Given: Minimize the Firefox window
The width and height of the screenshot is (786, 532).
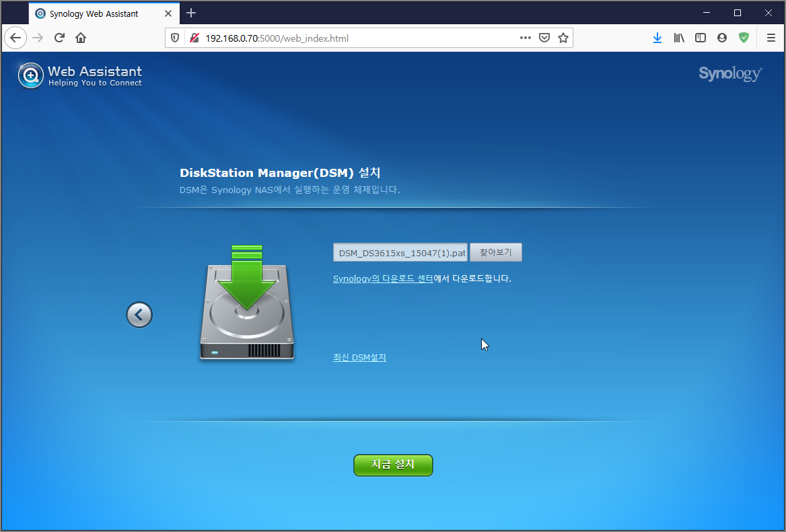Looking at the screenshot, I should coord(707,13).
